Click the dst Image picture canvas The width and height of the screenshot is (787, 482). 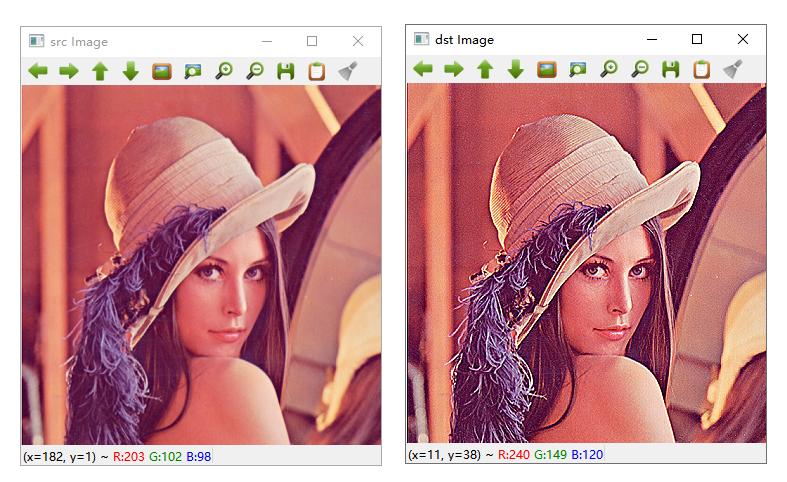(x=586, y=263)
